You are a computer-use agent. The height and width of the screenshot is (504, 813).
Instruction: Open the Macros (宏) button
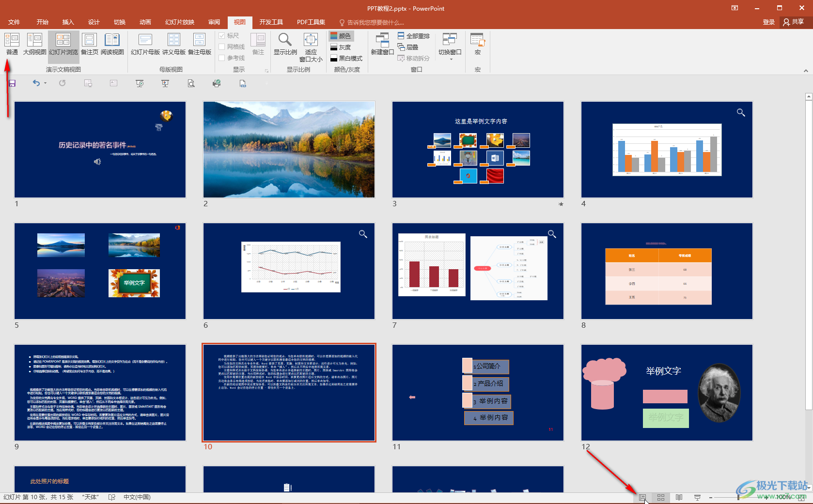coord(477,44)
